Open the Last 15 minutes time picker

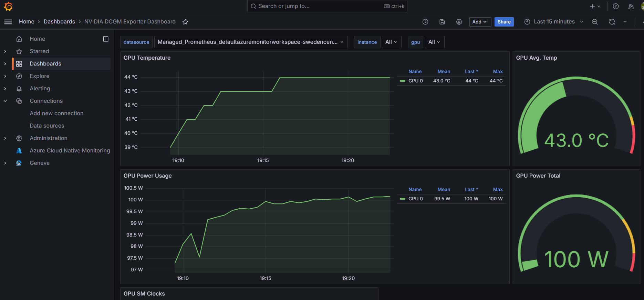pos(554,22)
